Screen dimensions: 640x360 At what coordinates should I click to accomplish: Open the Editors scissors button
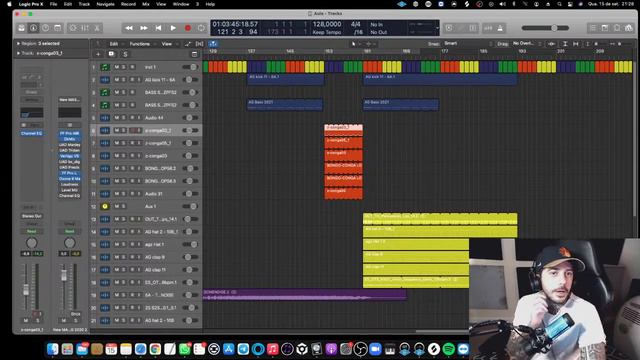point(97,28)
